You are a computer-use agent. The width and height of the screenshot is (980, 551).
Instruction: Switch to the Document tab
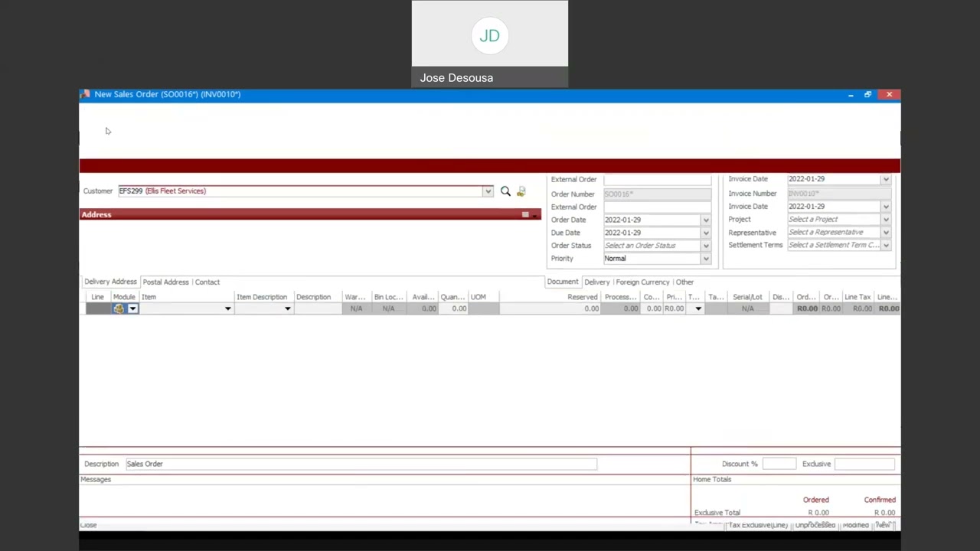563,282
